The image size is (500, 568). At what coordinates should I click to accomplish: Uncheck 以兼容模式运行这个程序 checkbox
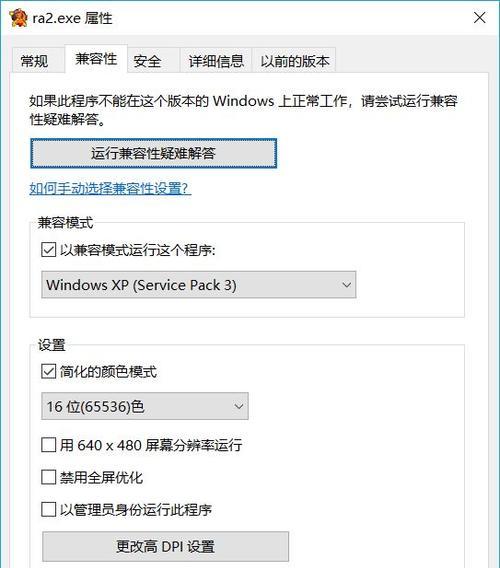49,250
